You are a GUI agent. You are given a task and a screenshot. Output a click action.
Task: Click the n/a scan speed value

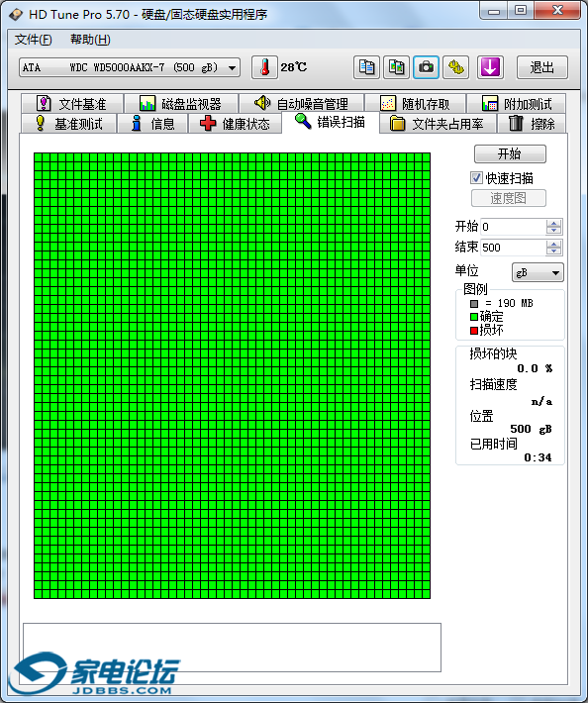coord(541,402)
